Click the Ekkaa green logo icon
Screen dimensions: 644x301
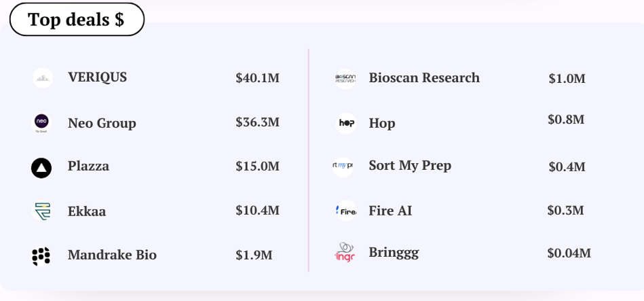[42, 211]
